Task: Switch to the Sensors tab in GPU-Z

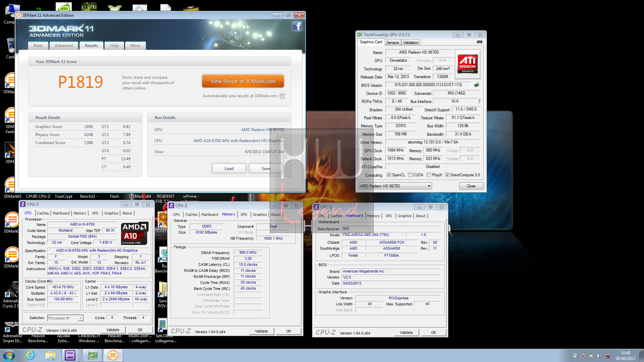Action: pyautogui.click(x=392, y=43)
